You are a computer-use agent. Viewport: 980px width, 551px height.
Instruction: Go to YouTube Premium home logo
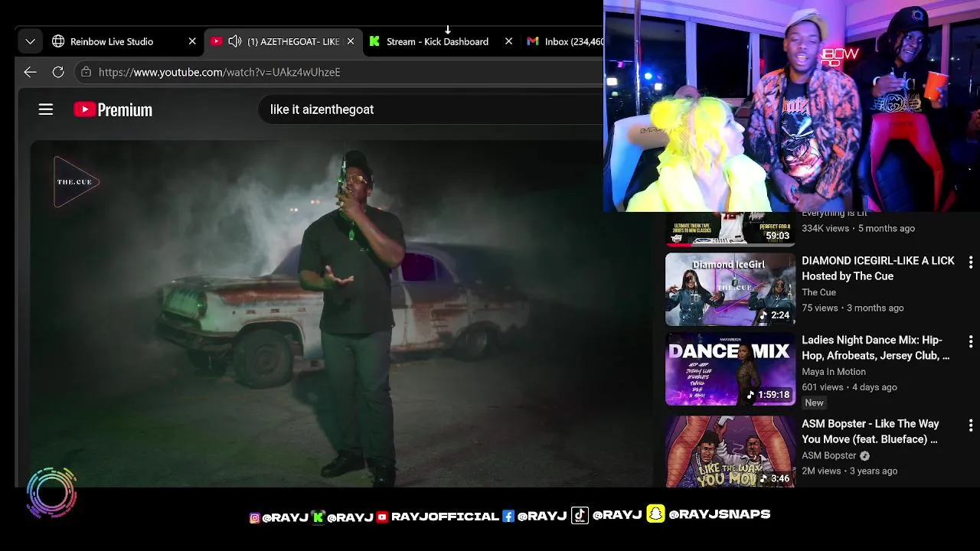(113, 109)
